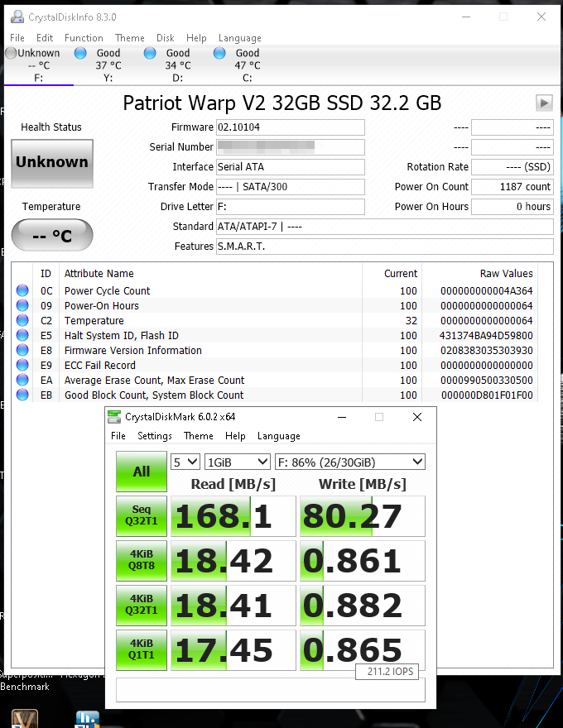Click the CrystalDiskMark title bar app icon
The image size is (563, 728).
pyautogui.click(x=113, y=417)
